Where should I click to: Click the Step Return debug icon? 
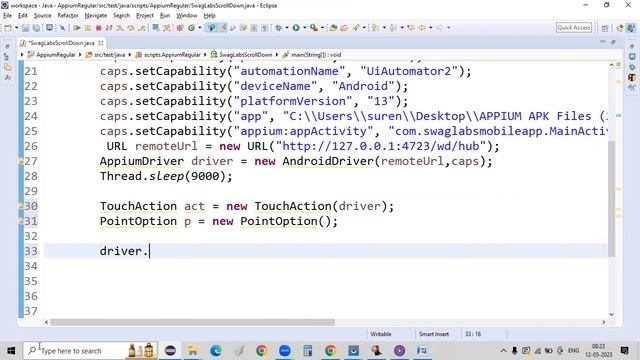pyautogui.click(x=142, y=28)
